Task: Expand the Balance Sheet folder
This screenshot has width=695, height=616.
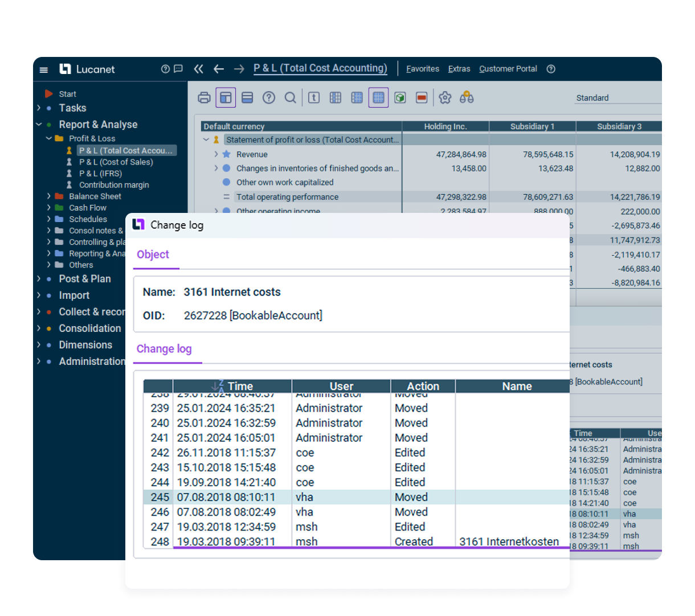Action: [x=49, y=196]
